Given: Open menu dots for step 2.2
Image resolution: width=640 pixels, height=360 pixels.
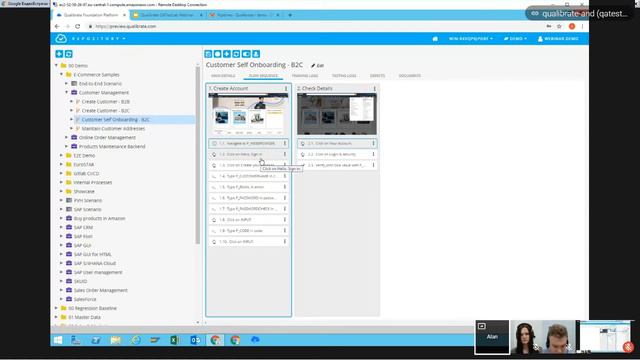Looking at the screenshot, I should [x=373, y=154].
